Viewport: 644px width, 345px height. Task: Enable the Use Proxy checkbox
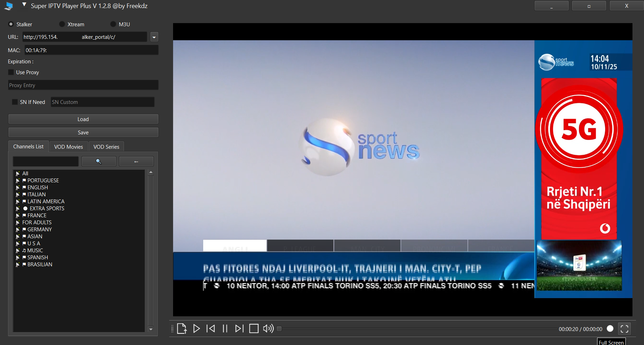[x=11, y=72]
